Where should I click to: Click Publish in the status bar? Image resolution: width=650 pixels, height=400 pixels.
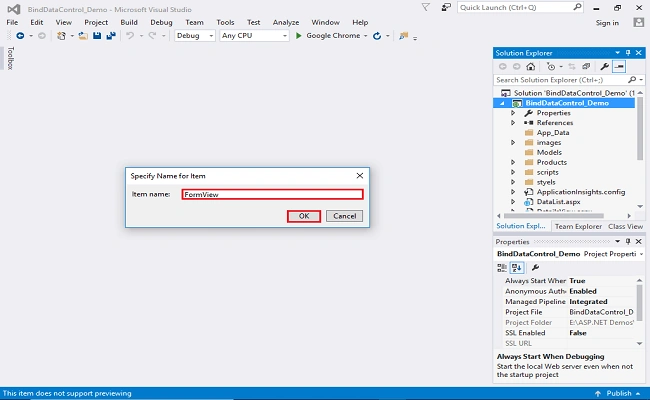point(619,393)
